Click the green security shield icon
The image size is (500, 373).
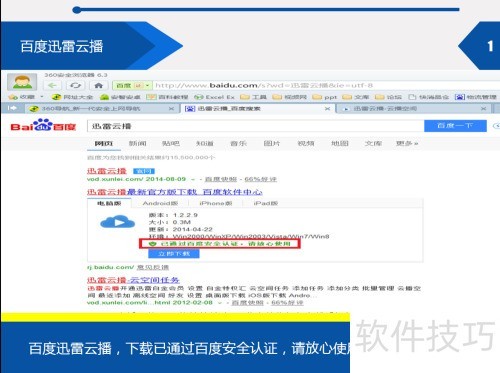tap(153, 244)
